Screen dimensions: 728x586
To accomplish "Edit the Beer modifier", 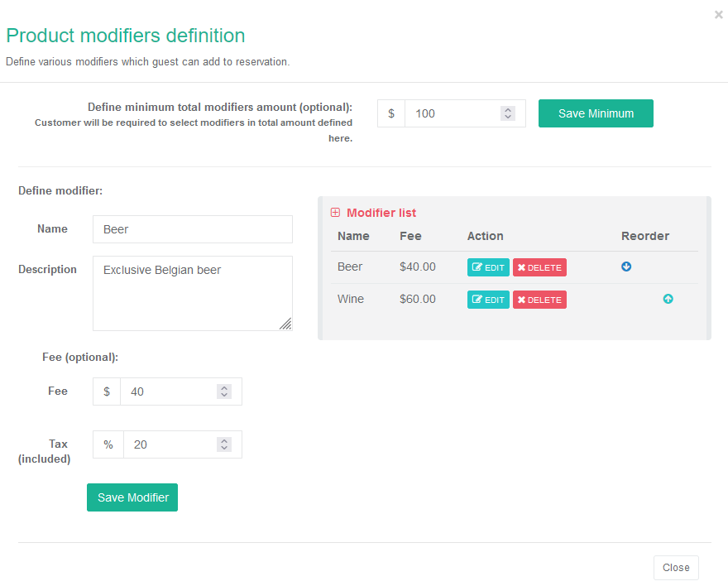I will [488, 267].
